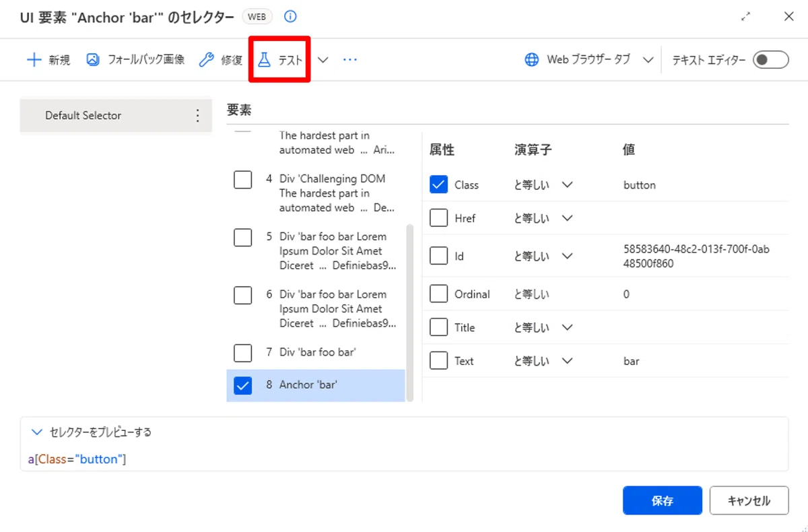The width and height of the screenshot is (808, 532).
Task: Click the Text value field 'bar'
Action: coord(632,361)
